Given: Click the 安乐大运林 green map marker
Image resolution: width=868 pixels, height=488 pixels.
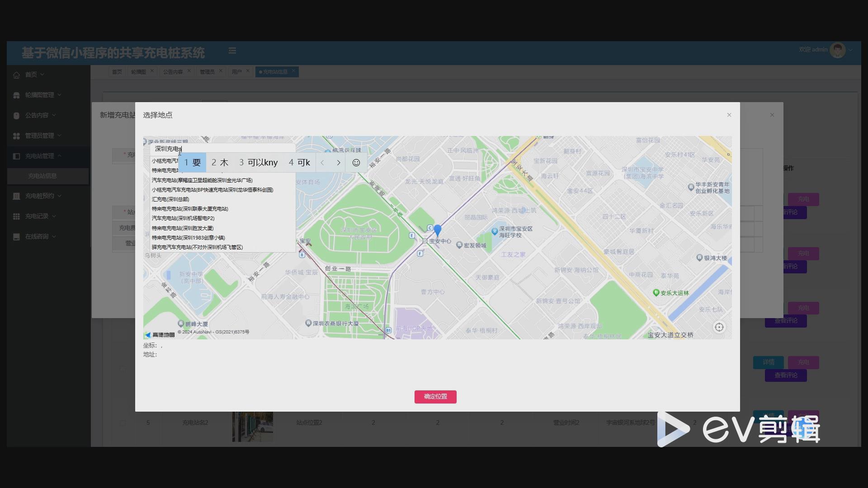Looking at the screenshot, I should point(656,292).
